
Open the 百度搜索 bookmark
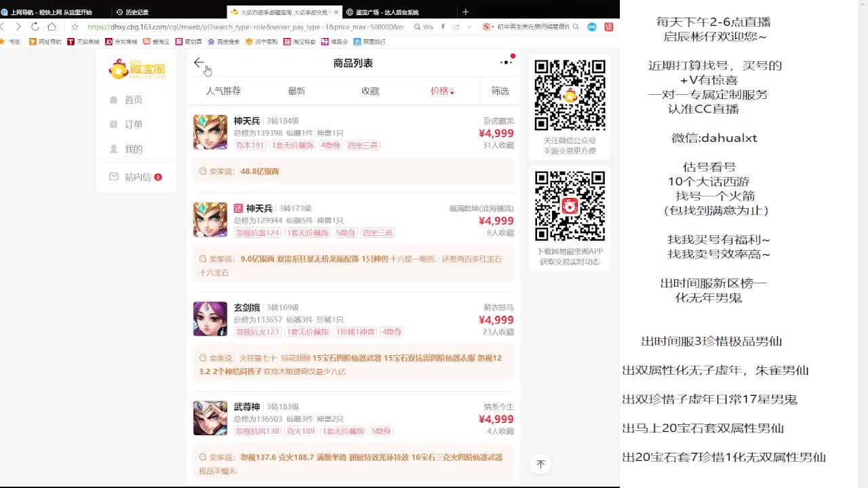(x=224, y=41)
